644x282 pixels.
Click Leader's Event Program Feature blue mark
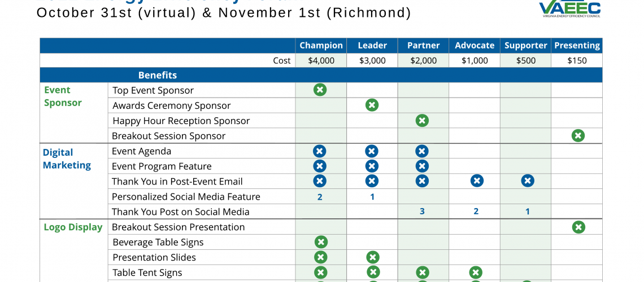pyautogui.click(x=372, y=166)
